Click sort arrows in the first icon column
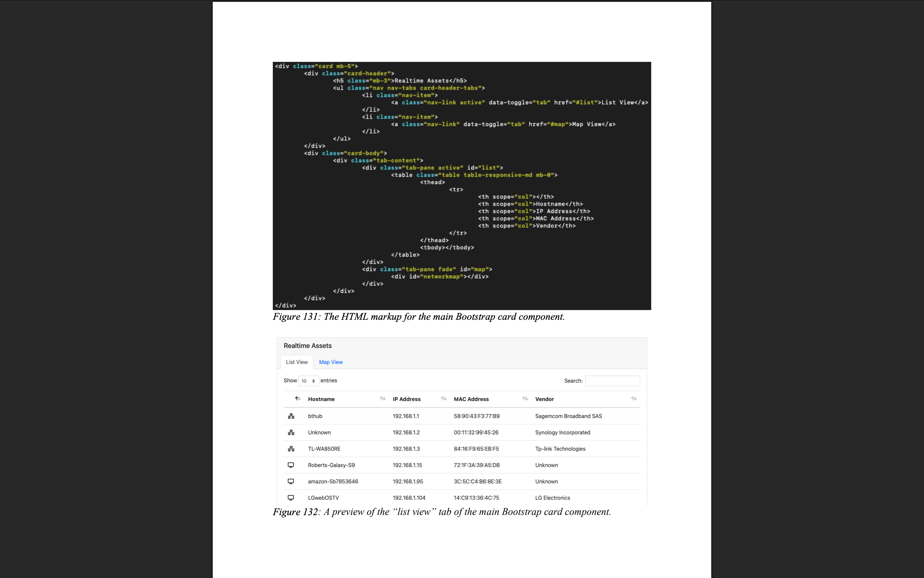Image resolution: width=924 pixels, height=578 pixels. pos(298,399)
